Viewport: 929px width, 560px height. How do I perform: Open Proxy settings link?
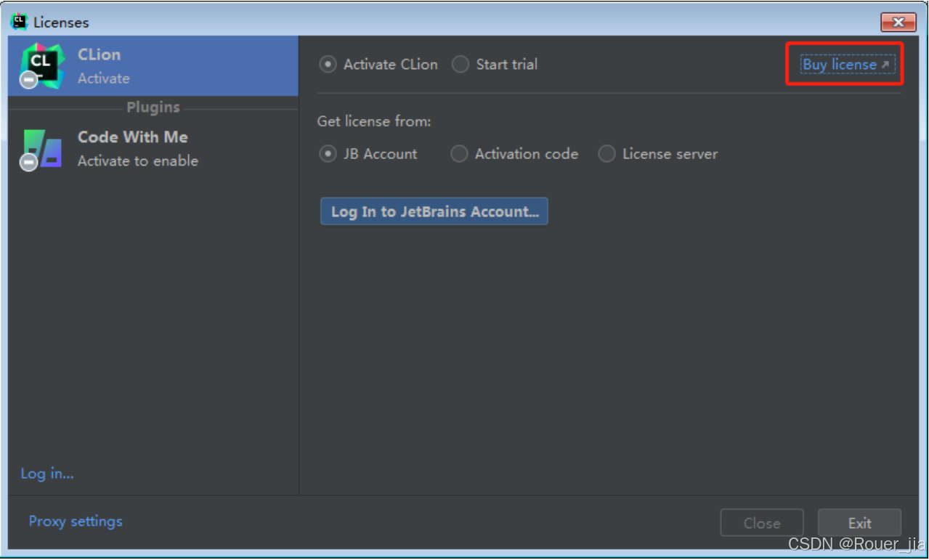[76, 522]
